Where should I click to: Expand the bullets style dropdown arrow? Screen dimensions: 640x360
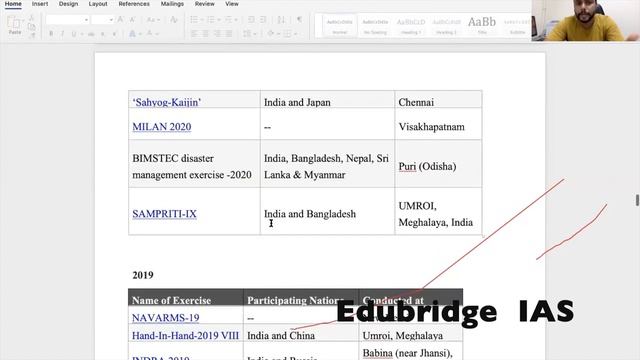point(201,20)
